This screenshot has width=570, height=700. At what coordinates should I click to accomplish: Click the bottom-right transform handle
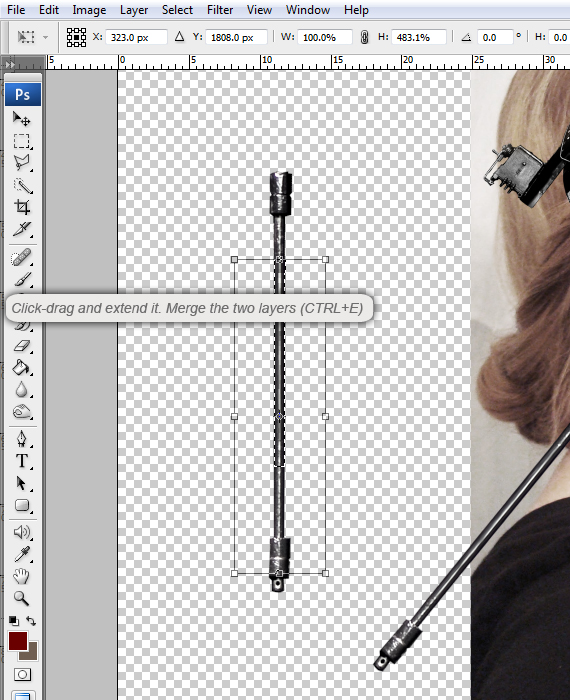click(x=325, y=573)
